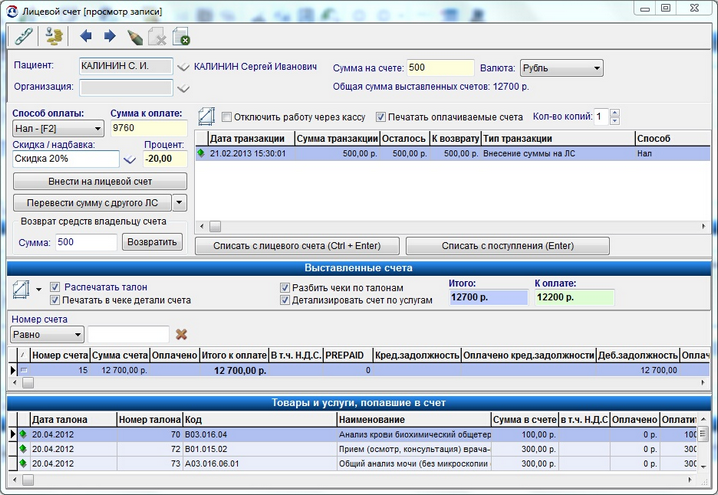Click the Организация field
The image size is (718, 495).
tap(126, 87)
